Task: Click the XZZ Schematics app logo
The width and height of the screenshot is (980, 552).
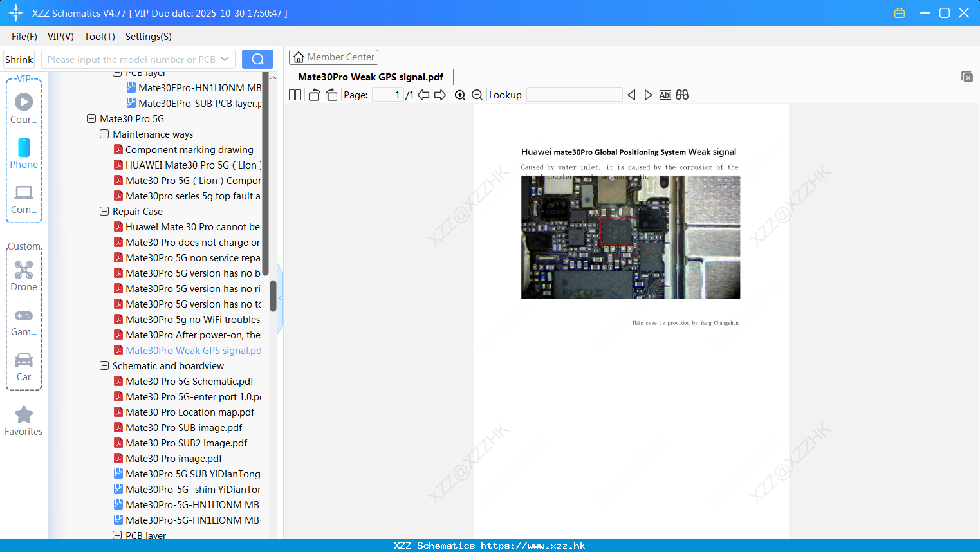Action: (16, 13)
